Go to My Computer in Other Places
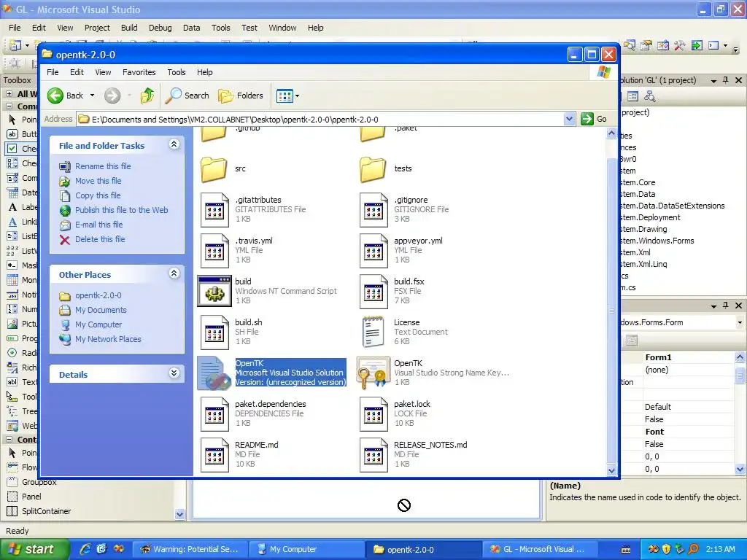 98,324
